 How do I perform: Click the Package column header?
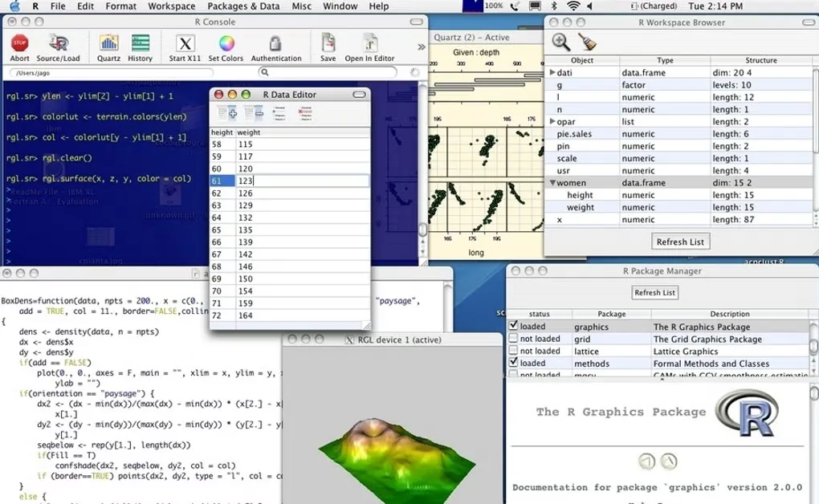(612, 314)
